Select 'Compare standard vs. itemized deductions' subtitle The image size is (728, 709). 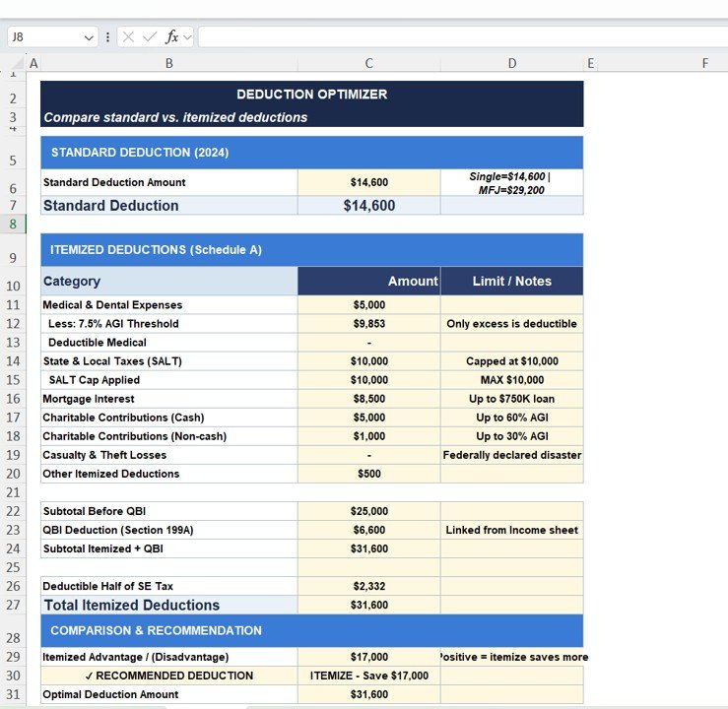point(175,117)
